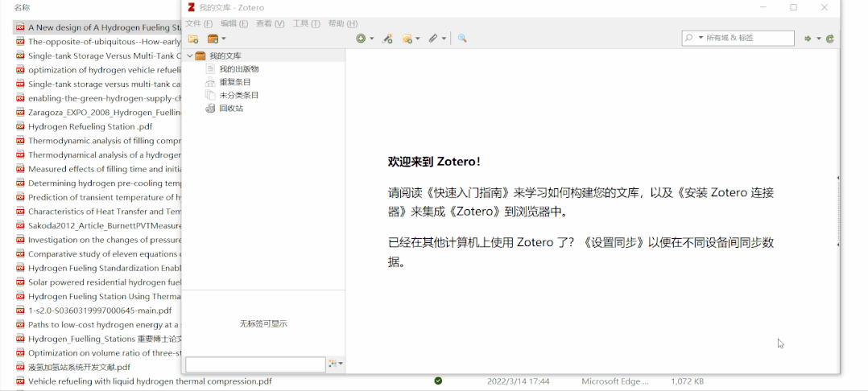Open the 查看 (V) menu
This screenshot has height=391, width=868.
pyautogui.click(x=270, y=24)
